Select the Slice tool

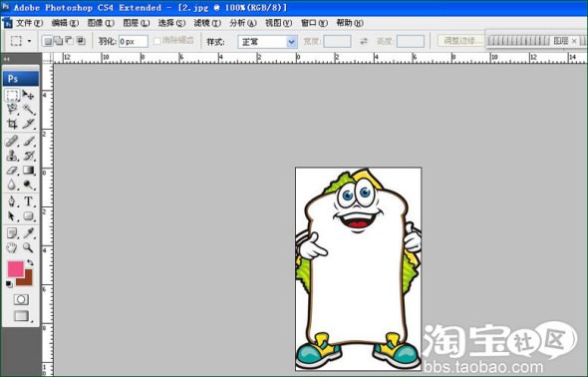(28, 123)
